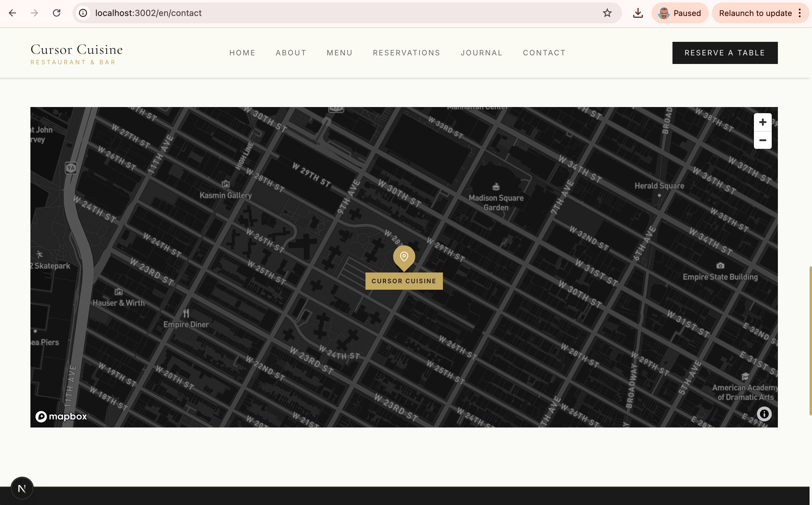Go to the Journal page

pyautogui.click(x=481, y=53)
